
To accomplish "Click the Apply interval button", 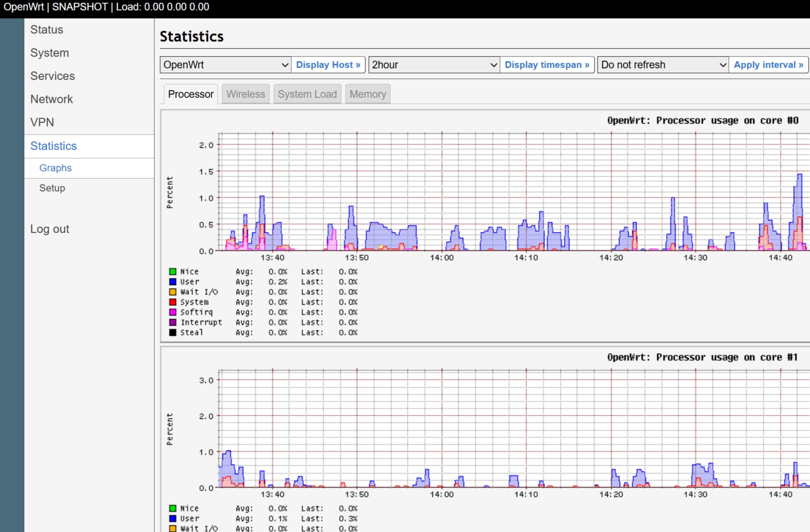I will click(769, 65).
